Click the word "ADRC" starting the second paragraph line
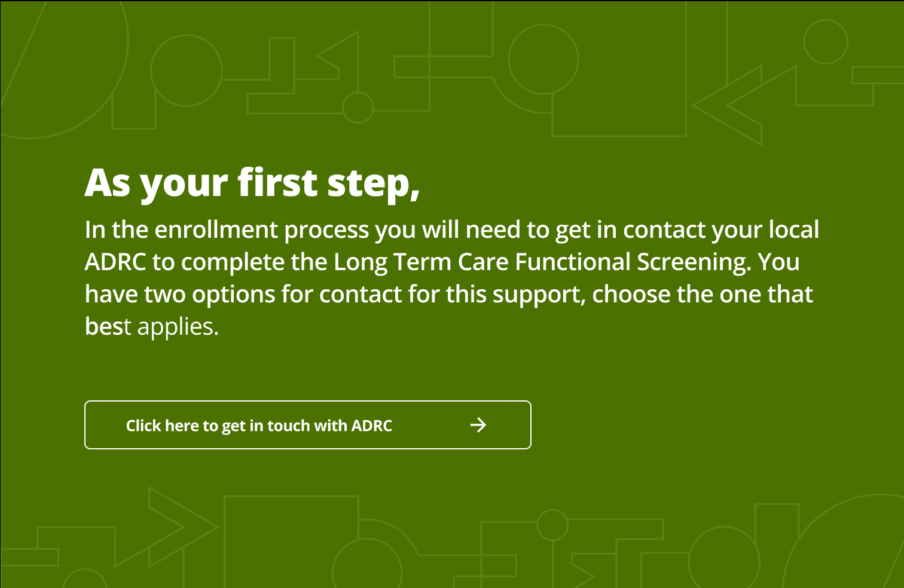Image resolution: width=904 pixels, height=588 pixels. [x=115, y=262]
